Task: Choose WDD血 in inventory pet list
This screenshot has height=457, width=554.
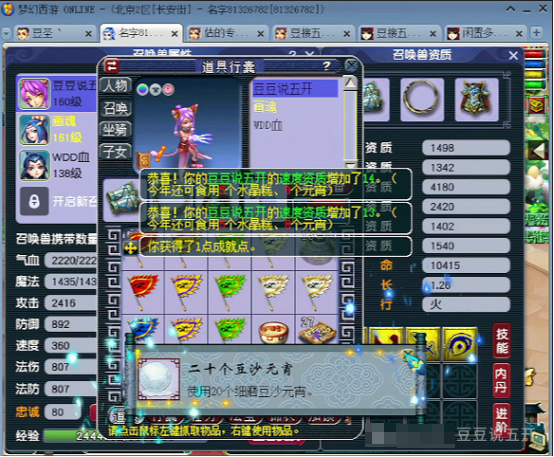Action: tap(267, 125)
